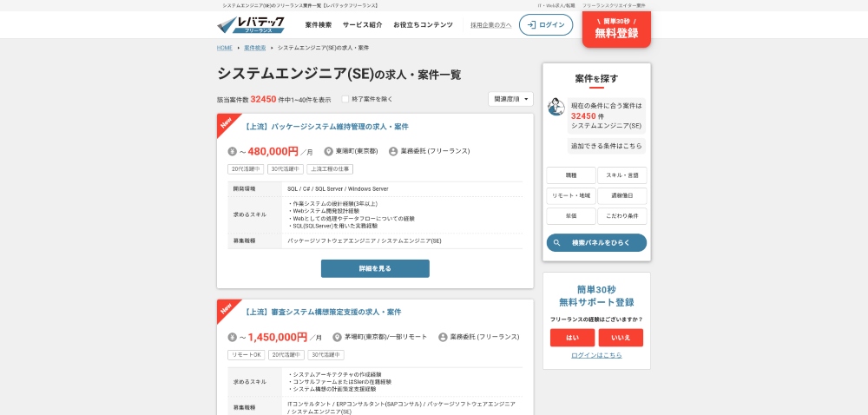Go to 案件検索 breadcrumb link

[x=254, y=48]
